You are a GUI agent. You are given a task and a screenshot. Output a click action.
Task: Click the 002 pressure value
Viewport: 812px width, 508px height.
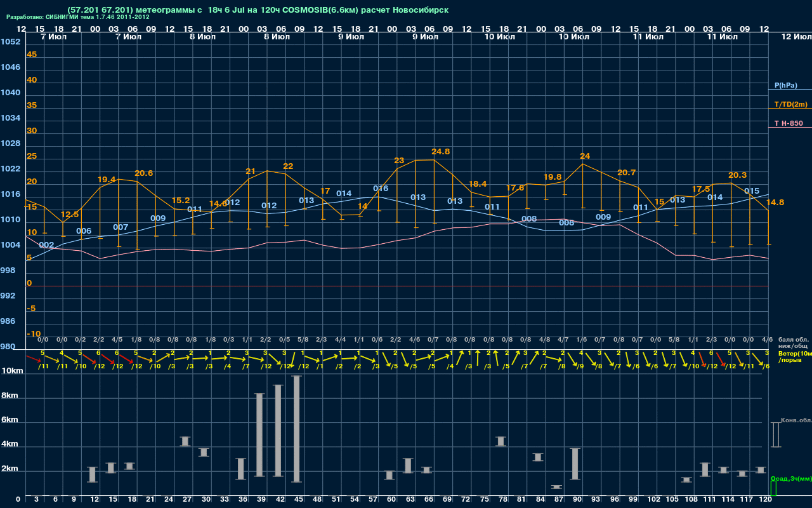click(x=46, y=245)
